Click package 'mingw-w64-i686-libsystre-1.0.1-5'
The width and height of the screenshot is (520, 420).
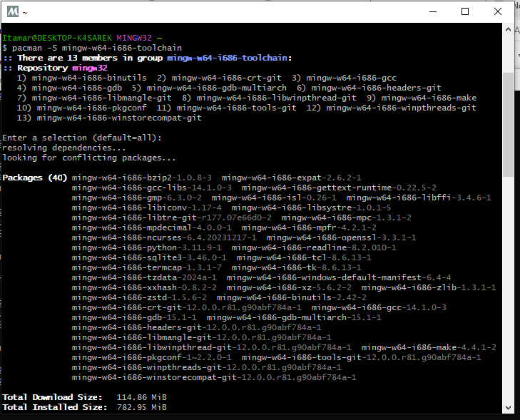click(x=312, y=208)
